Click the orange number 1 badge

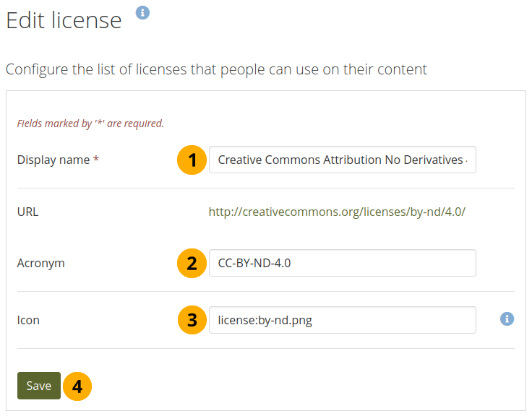[x=192, y=160]
